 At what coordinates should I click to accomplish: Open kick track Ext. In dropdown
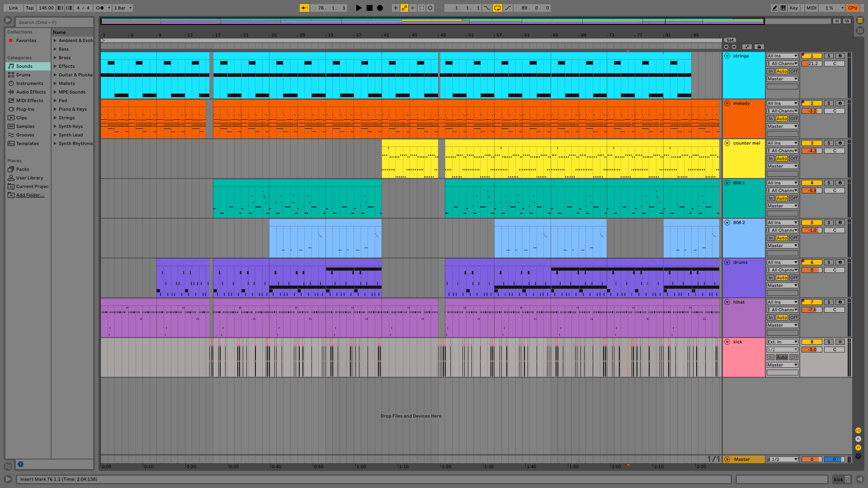click(782, 342)
